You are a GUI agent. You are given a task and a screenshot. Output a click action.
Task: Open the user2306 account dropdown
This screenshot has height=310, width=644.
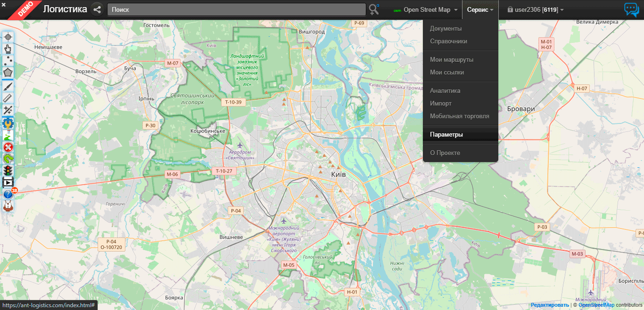coord(535,9)
